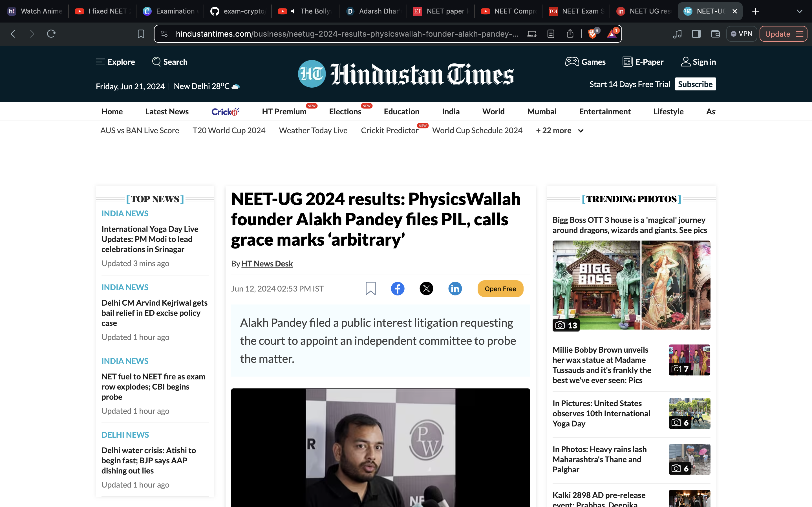This screenshot has height=507, width=812.
Task: Open the Explore hamburger menu
Action: click(100, 62)
